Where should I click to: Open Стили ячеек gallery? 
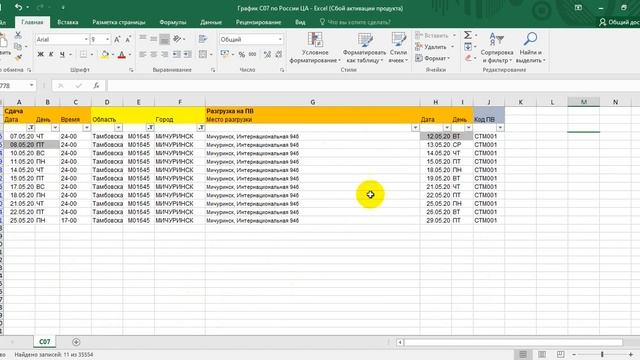coord(398,48)
